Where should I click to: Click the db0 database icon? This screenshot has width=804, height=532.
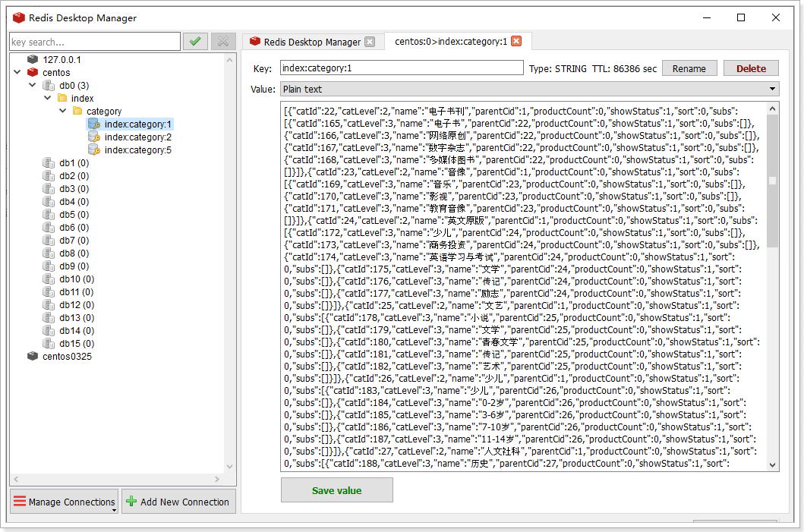(49, 85)
